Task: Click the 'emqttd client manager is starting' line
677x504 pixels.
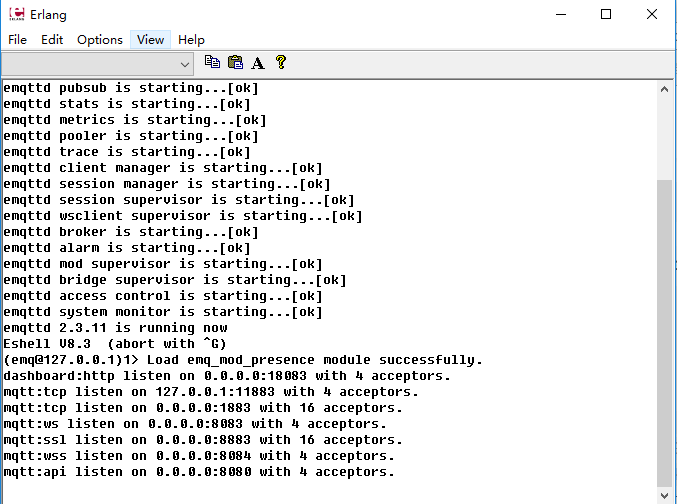Action: pos(163,168)
